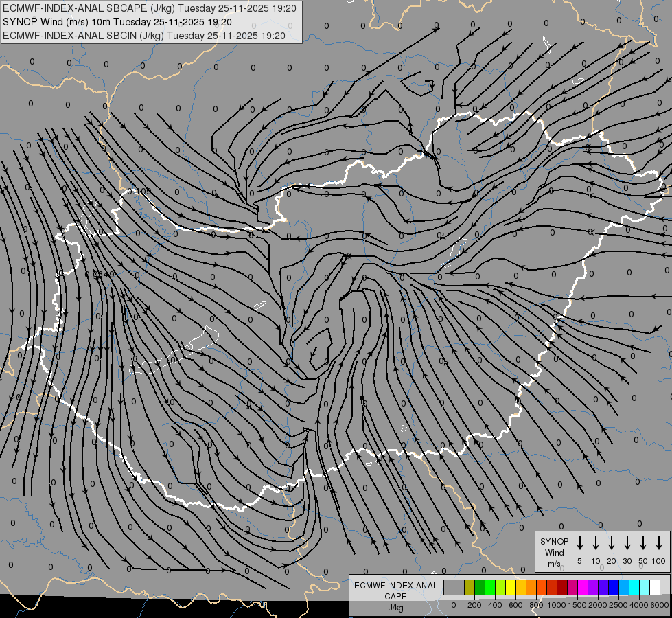Pick the dark red swatch right of 1000
The height and width of the screenshot is (618, 672).
562,587
